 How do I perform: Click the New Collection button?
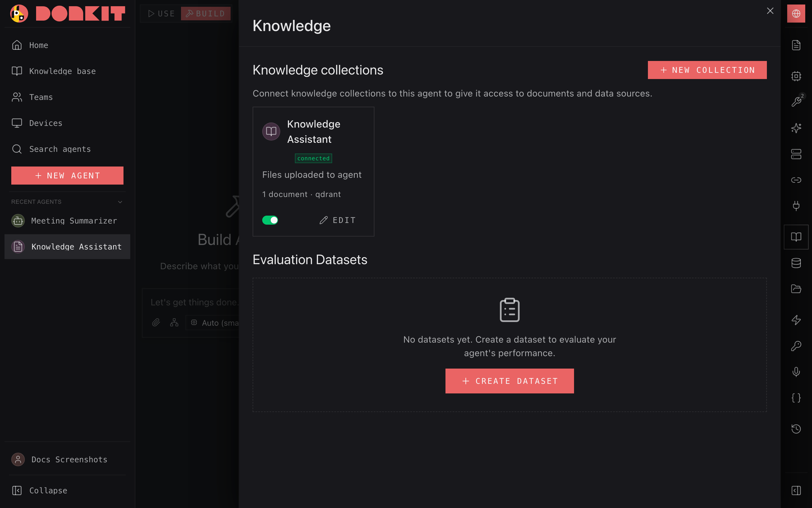[x=707, y=70]
